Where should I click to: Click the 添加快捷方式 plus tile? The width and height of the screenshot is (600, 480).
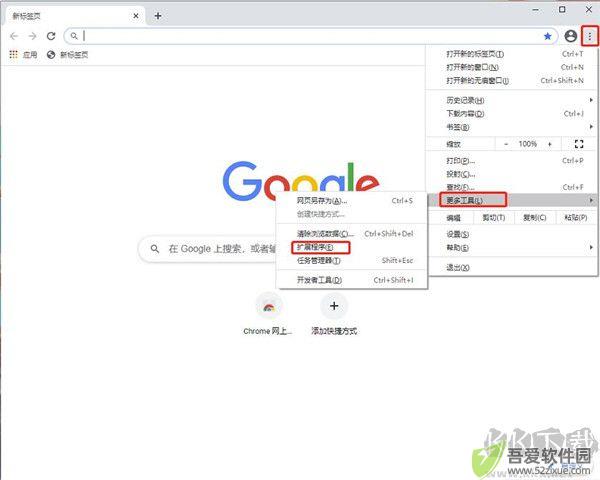pos(334,314)
